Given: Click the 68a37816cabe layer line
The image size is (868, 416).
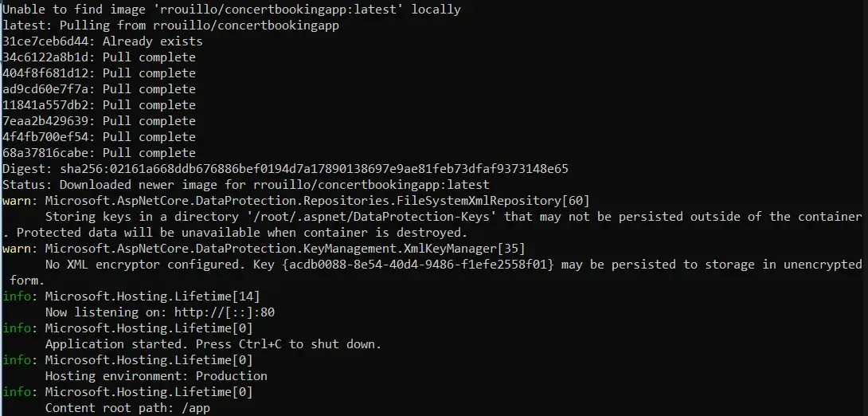Looking at the screenshot, I should point(99,153).
